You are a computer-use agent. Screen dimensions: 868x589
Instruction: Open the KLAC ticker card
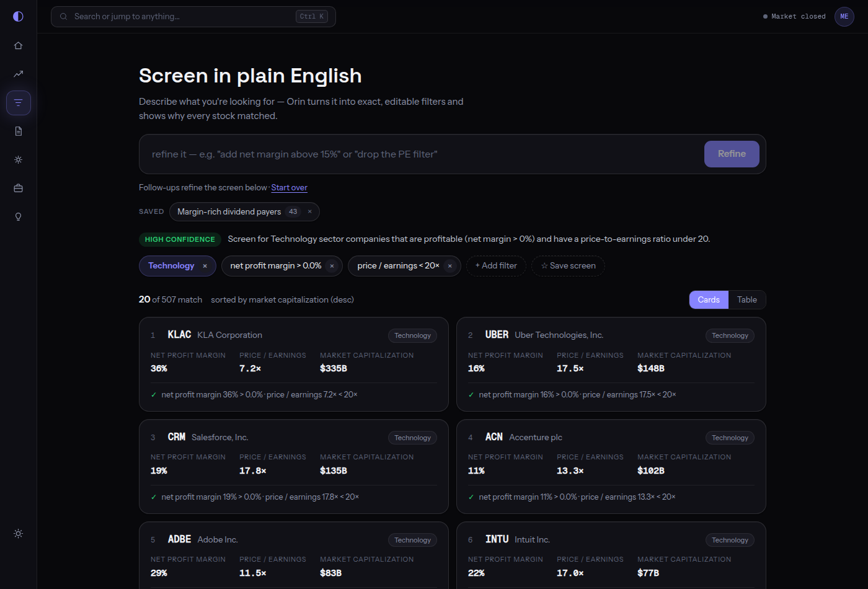294,365
